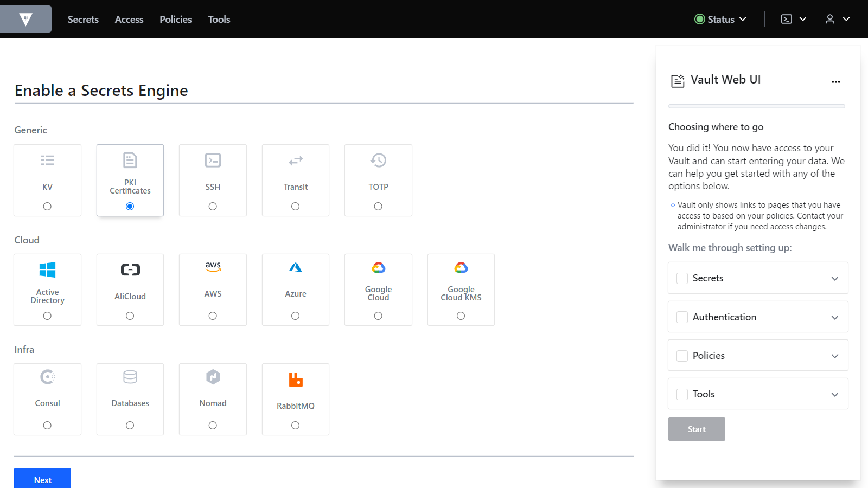Check the Authentication checkbox in the guide
868x488 pixels.
point(682,317)
